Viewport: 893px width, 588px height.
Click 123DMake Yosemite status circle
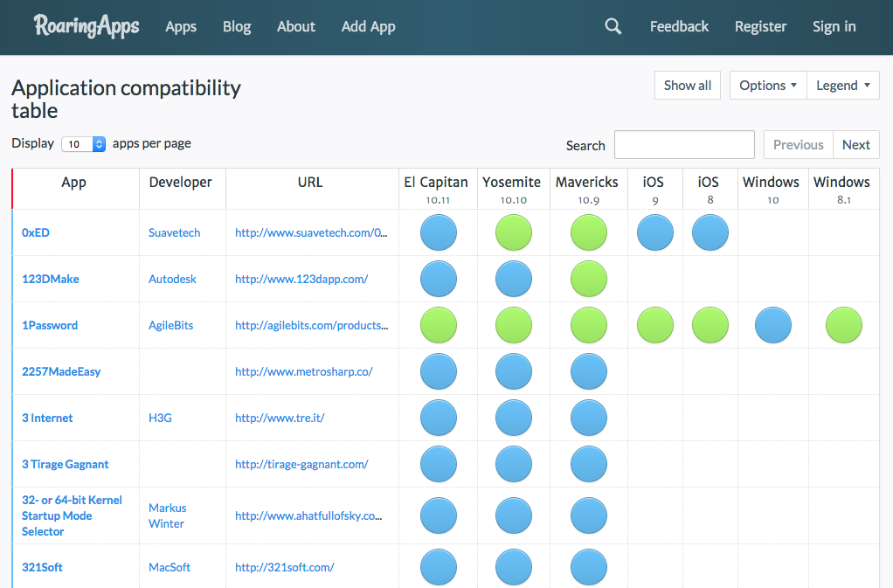click(514, 279)
